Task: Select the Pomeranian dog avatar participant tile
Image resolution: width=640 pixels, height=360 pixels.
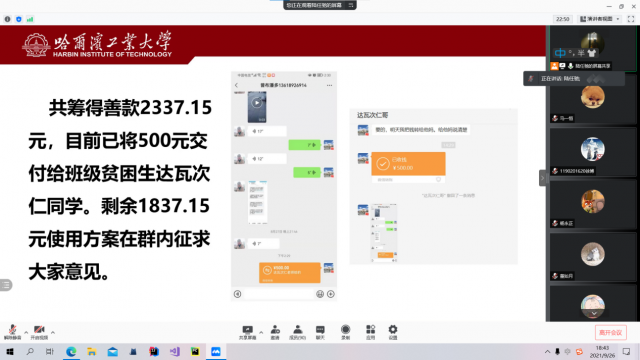Action: (x=593, y=99)
